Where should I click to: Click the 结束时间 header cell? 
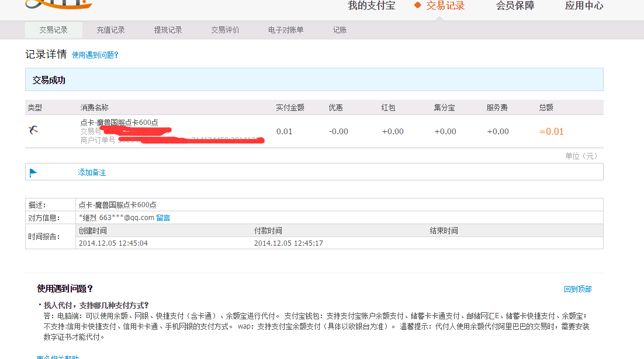tap(444, 231)
